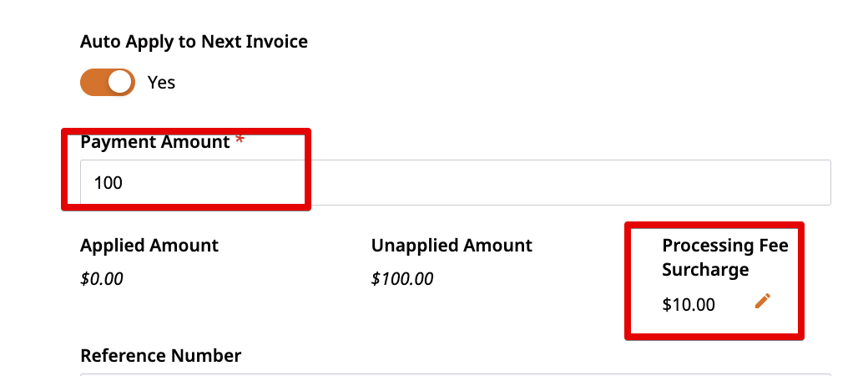This screenshot has width=868, height=376.
Task: Edit the Processing Fee Surcharge with pencil icon
Action: click(x=762, y=301)
